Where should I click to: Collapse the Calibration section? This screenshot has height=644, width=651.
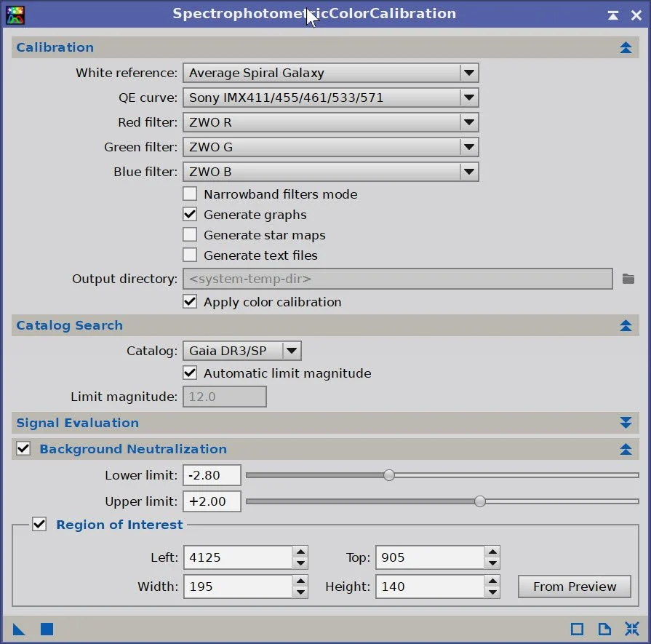click(626, 47)
